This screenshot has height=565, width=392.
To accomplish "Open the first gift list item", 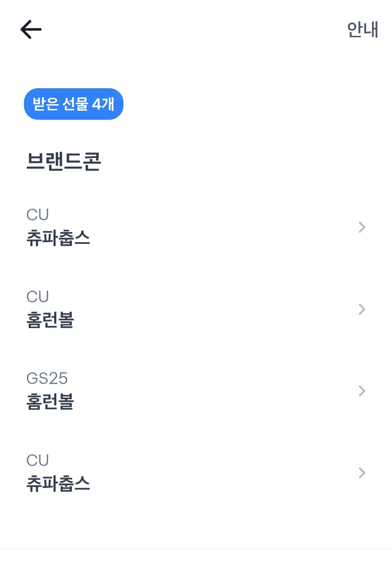I will pos(196,227).
